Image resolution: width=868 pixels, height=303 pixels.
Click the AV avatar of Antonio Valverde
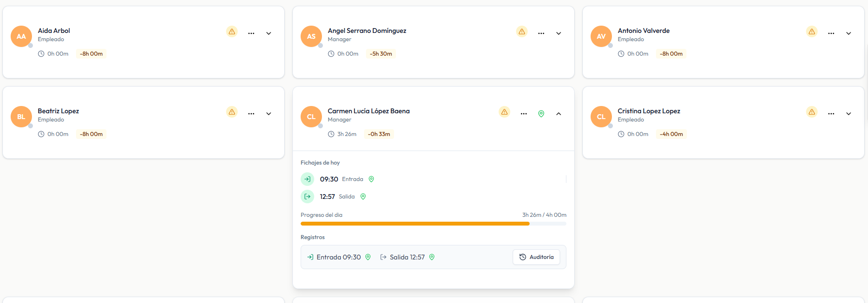point(601,36)
